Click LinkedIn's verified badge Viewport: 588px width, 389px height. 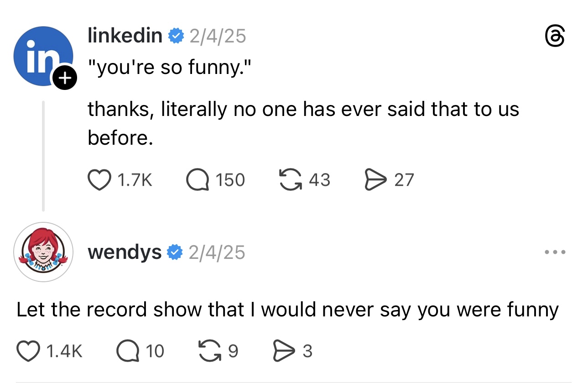click(x=176, y=36)
